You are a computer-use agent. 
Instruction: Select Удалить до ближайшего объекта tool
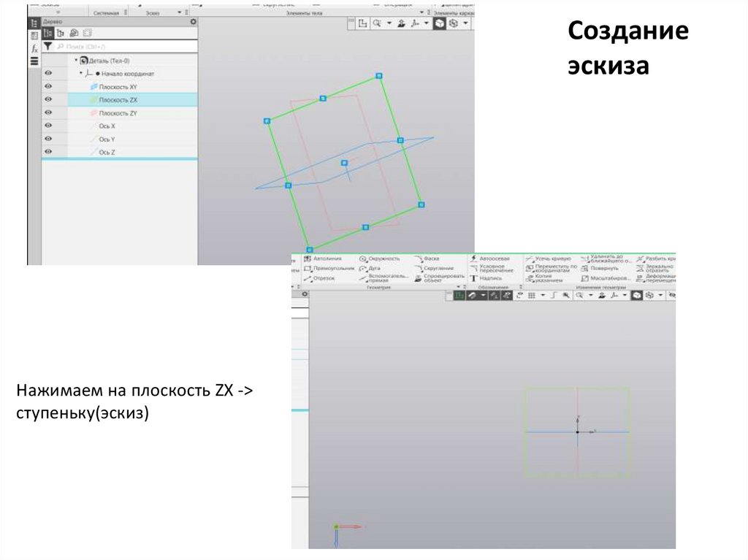tap(606, 259)
